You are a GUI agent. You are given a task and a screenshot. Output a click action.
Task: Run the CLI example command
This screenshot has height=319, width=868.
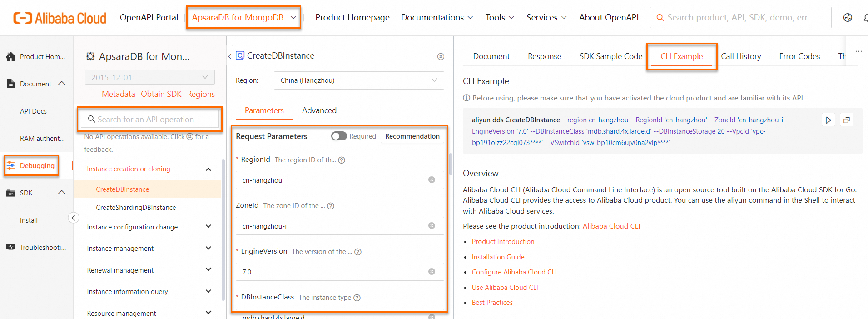pyautogui.click(x=828, y=120)
